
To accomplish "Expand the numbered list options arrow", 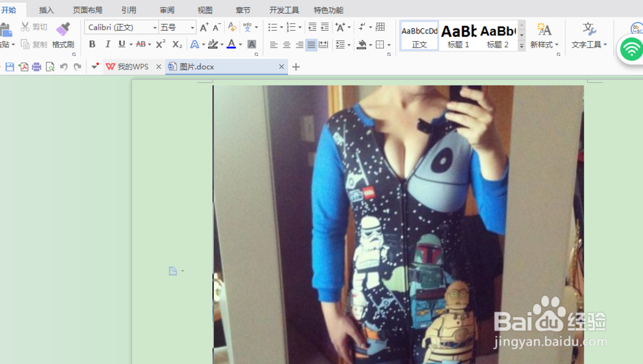I will click(300, 28).
